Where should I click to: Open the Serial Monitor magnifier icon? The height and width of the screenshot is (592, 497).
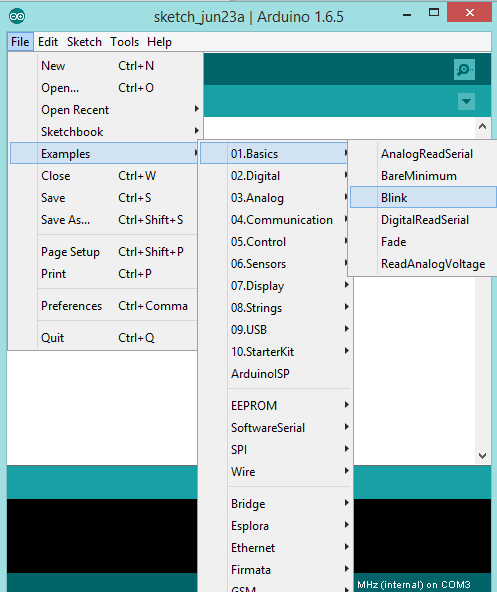point(464,69)
